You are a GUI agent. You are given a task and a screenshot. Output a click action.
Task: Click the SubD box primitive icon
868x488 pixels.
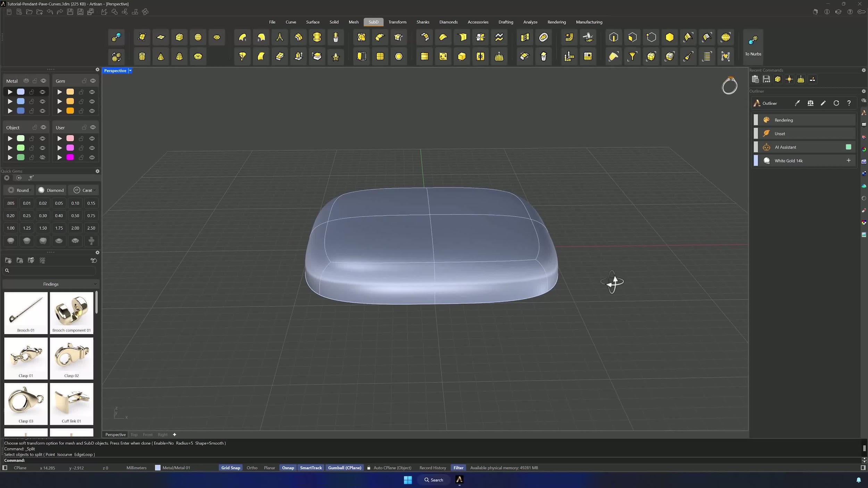(x=180, y=37)
